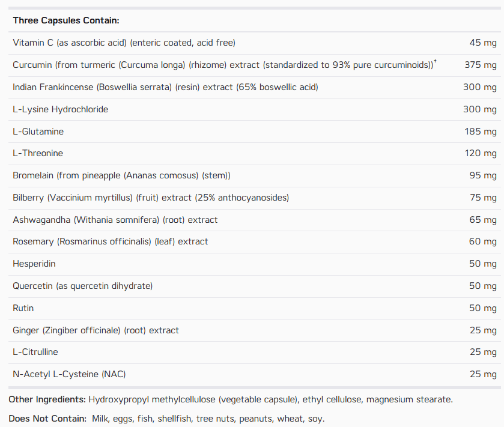Click the dagger footnote after curcuminoids
This screenshot has width=504, height=427.
435,61
